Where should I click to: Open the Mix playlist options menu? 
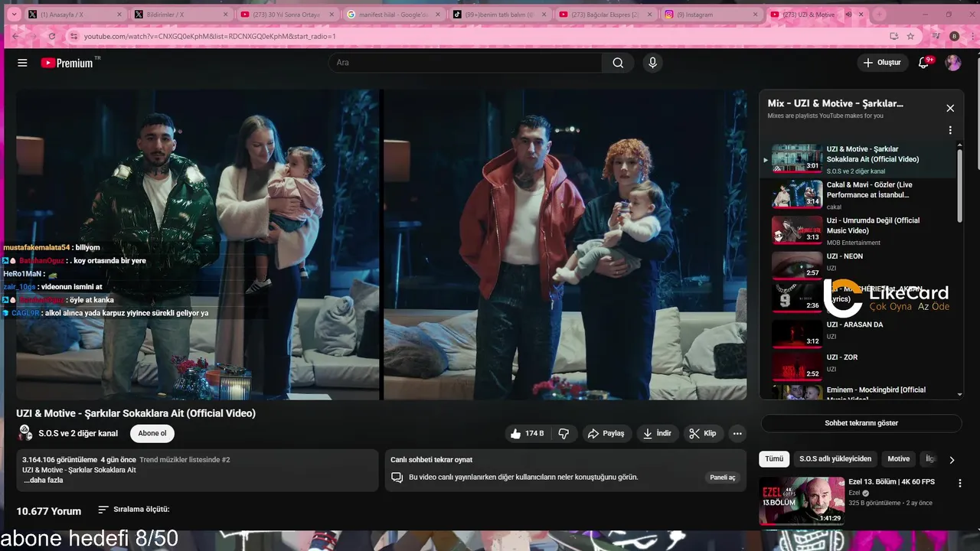point(950,130)
